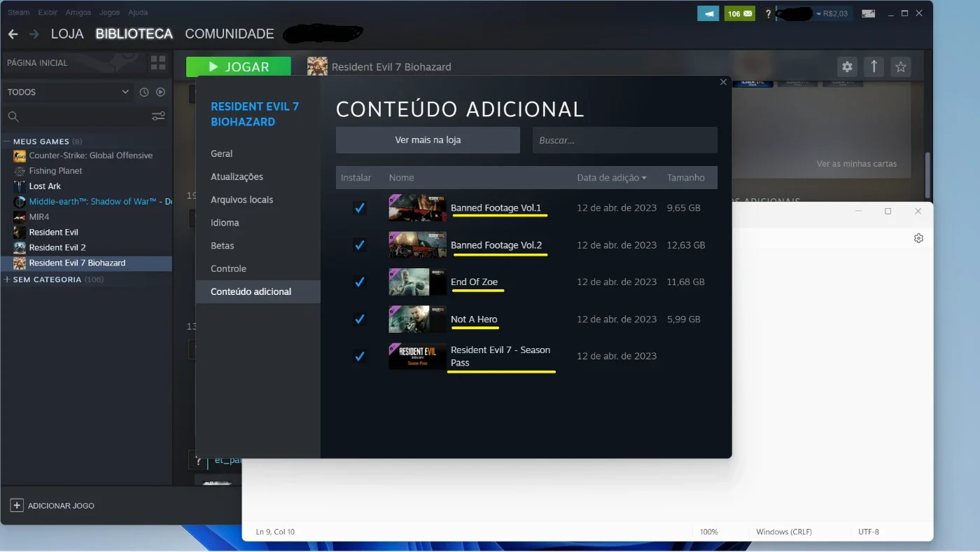Go to the BIBLIOTECA tab

tap(134, 34)
